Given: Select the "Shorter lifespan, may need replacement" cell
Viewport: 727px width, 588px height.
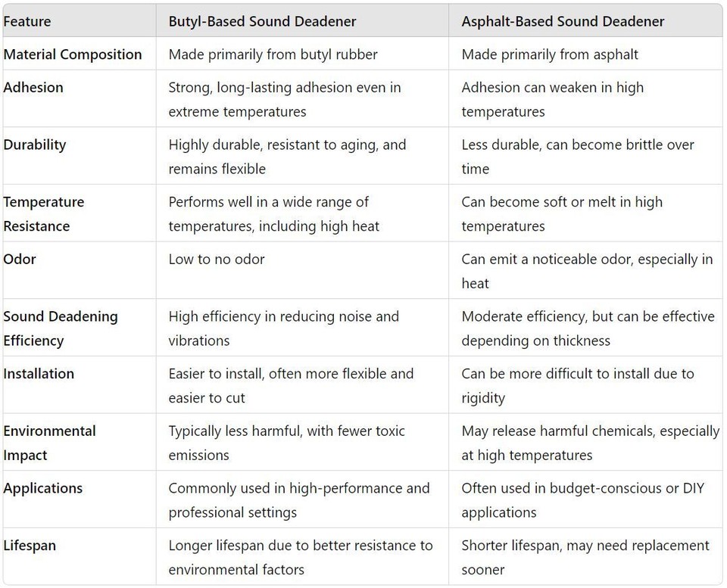Looking at the screenshot, I should (x=585, y=557).
